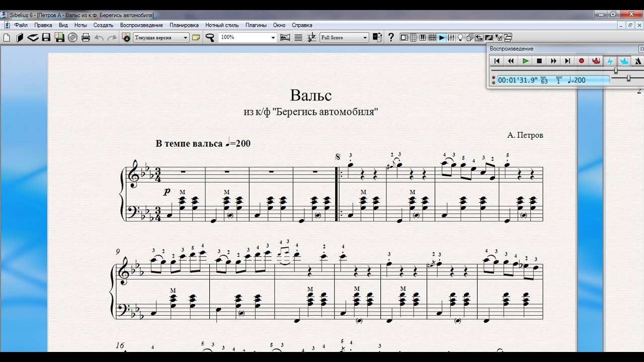The width and height of the screenshot is (644, 362).
Task: Open the Воспроизведение menu
Action: [x=141, y=25]
